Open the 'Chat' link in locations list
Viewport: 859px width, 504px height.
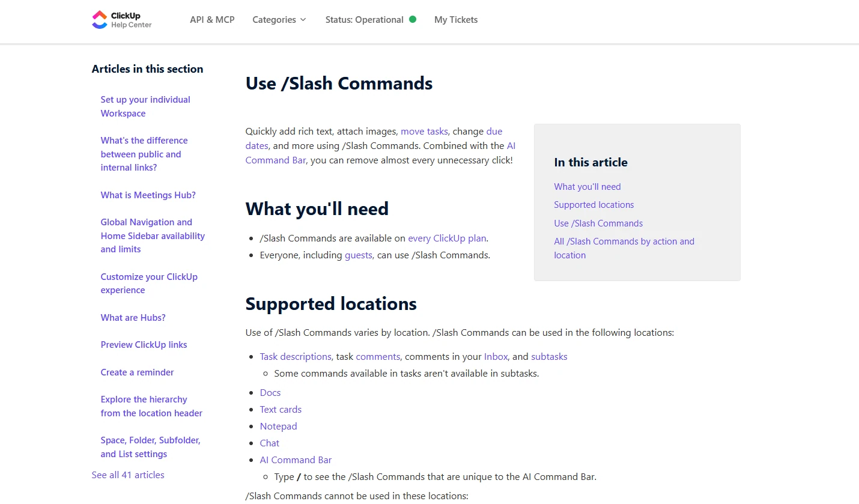270,443
